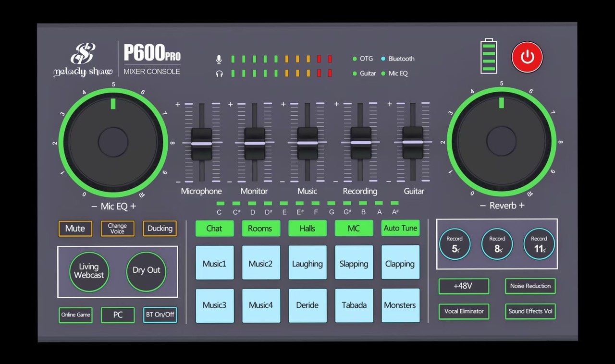Image resolution: width=615 pixels, height=364 pixels.
Task: Toggle Bluetooth with BT On/Off
Action: [160, 315]
